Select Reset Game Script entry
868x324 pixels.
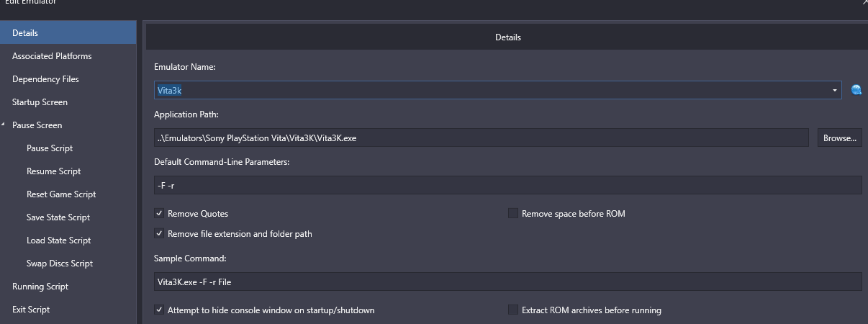tap(61, 194)
